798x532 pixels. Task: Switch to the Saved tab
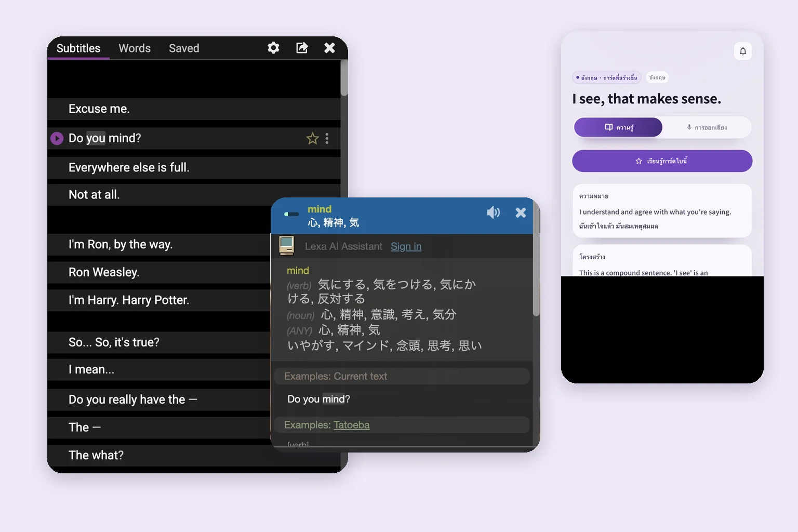184,48
